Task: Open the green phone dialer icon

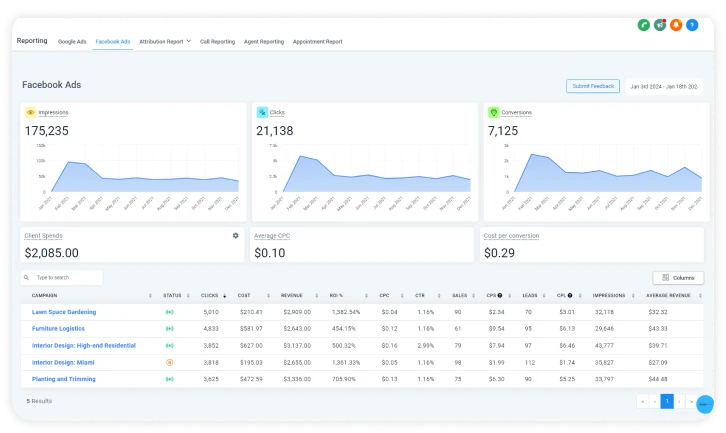Action: click(x=644, y=25)
